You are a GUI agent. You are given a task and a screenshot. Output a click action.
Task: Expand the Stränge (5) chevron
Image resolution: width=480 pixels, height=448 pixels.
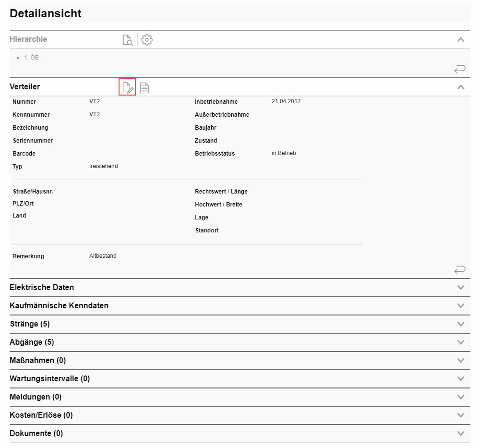(x=461, y=324)
